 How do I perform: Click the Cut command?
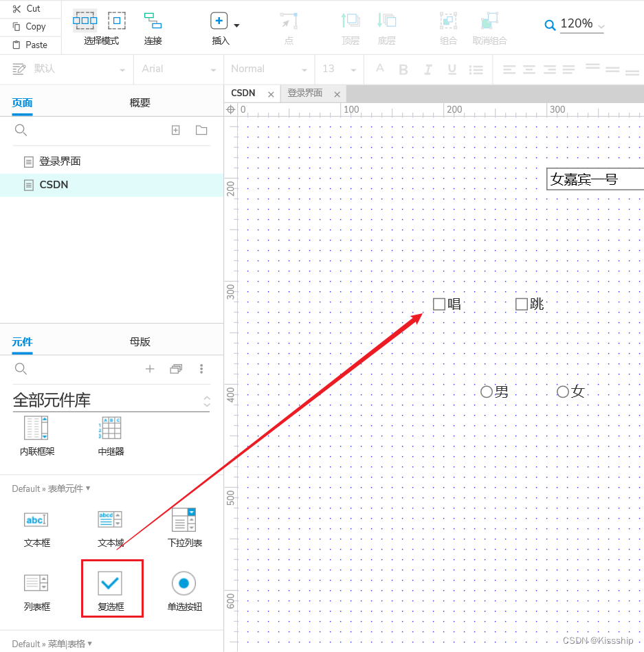(27, 9)
